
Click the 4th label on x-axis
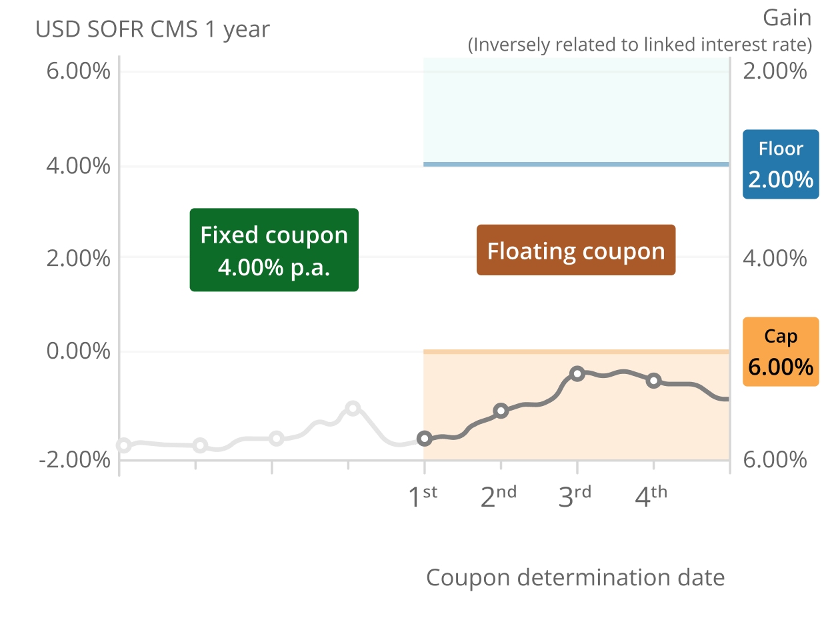[651, 497]
